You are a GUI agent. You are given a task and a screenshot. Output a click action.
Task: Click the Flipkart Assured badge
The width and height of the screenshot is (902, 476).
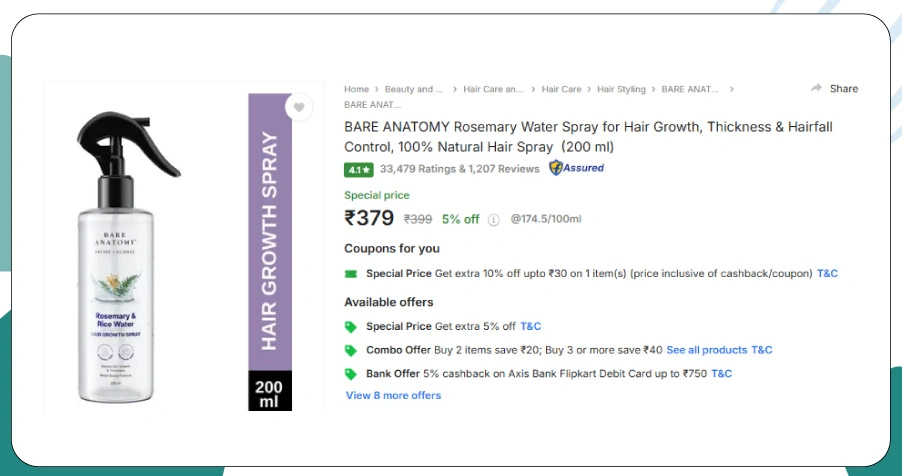point(577,168)
